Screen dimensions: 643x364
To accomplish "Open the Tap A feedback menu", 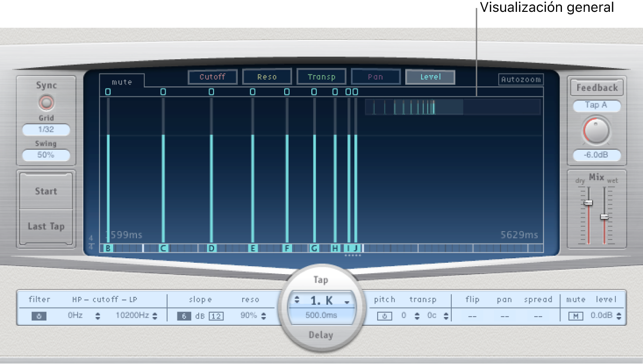I will 596,105.
